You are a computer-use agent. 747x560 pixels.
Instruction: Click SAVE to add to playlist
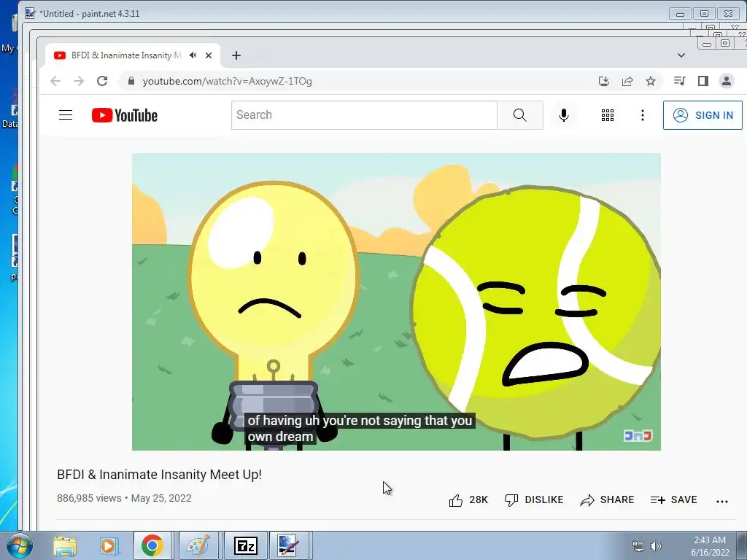[x=673, y=500]
